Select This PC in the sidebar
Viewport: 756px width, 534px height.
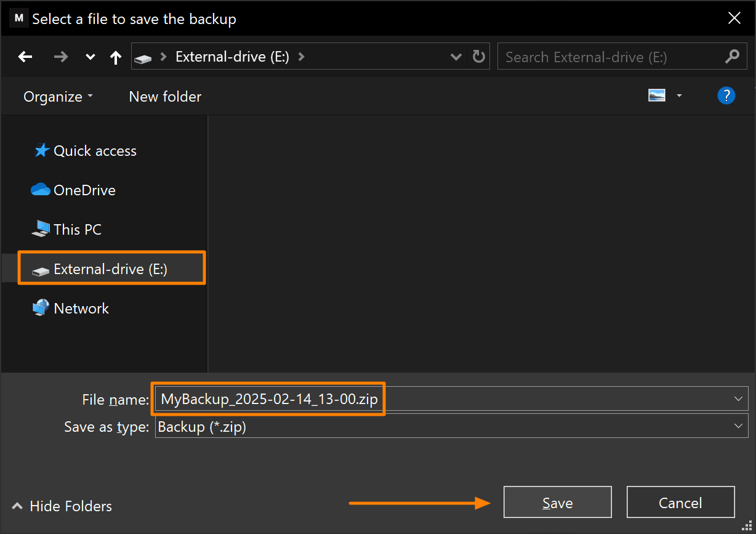tap(77, 229)
